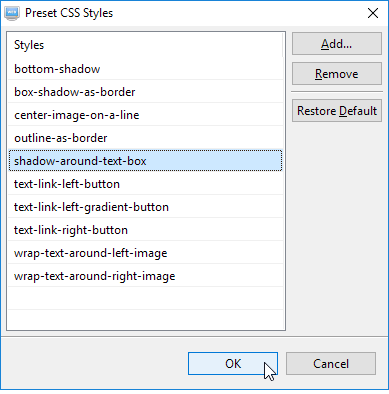Click Restore Default button

(x=337, y=111)
